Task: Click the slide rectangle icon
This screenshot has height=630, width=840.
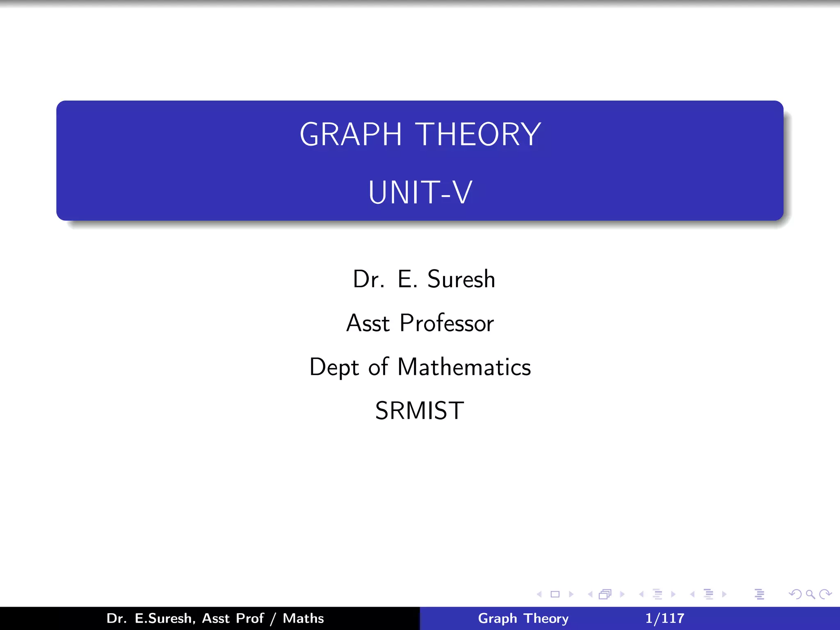Action: [x=555, y=594]
